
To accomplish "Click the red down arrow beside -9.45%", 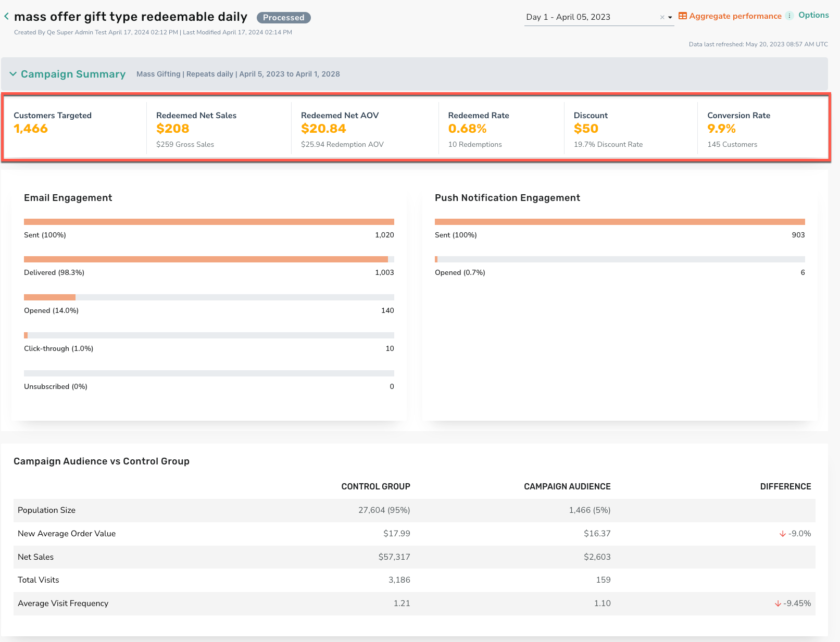I will point(778,603).
